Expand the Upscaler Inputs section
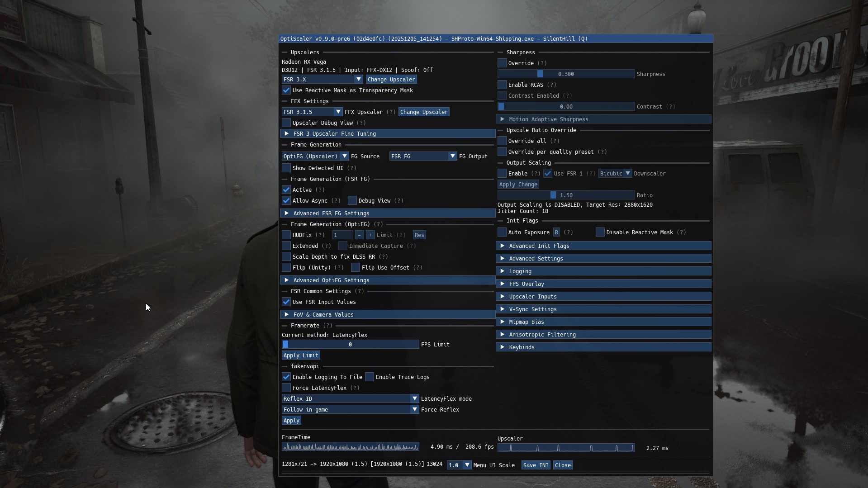This screenshot has height=488, width=868. (603, 297)
